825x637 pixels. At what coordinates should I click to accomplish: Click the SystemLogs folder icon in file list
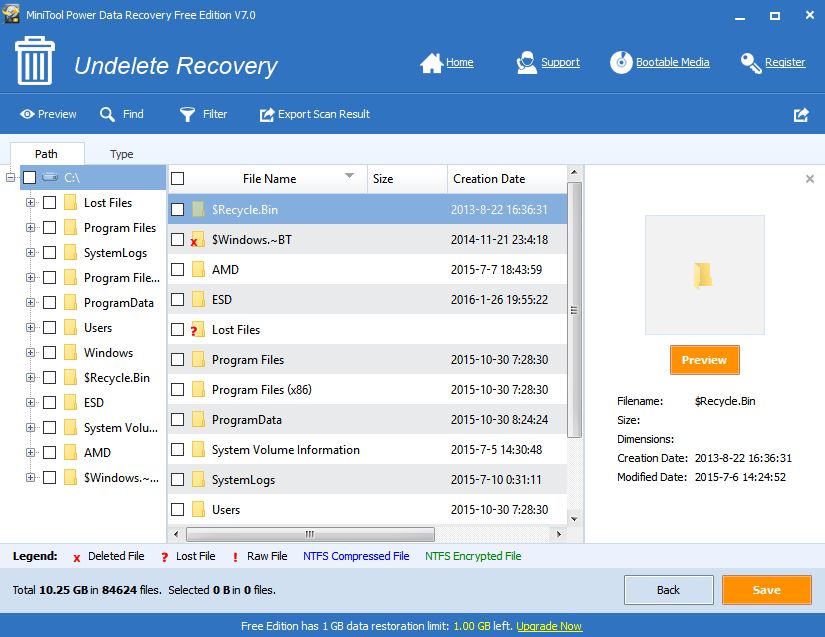pos(198,479)
